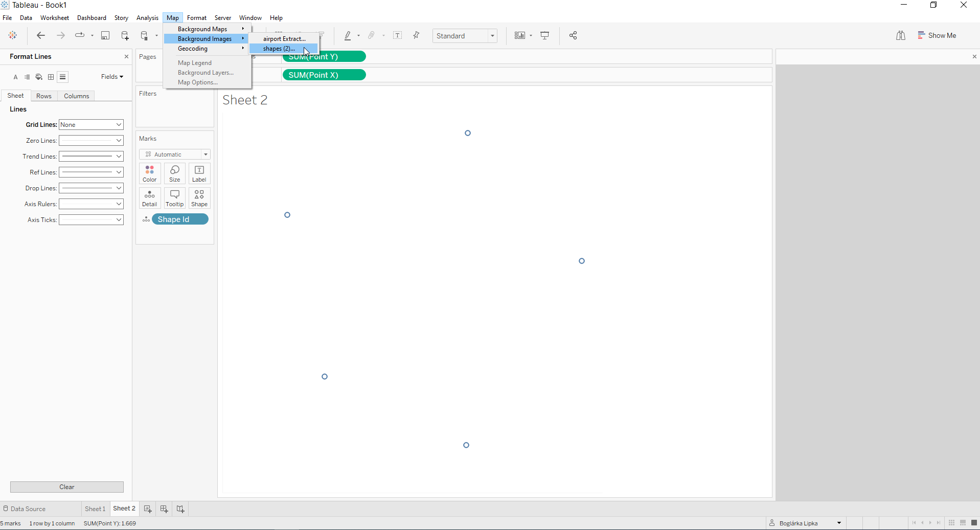This screenshot has width=980, height=530.
Task: Open the Boglárka Lipka user dropdown
Action: 806,523
